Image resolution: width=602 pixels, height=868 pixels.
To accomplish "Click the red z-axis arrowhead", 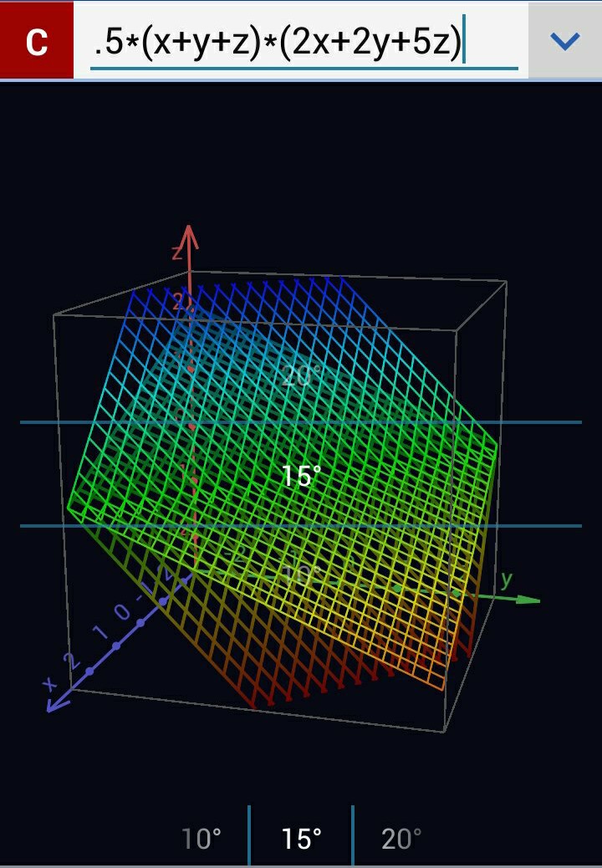I will click(x=190, y=236).
